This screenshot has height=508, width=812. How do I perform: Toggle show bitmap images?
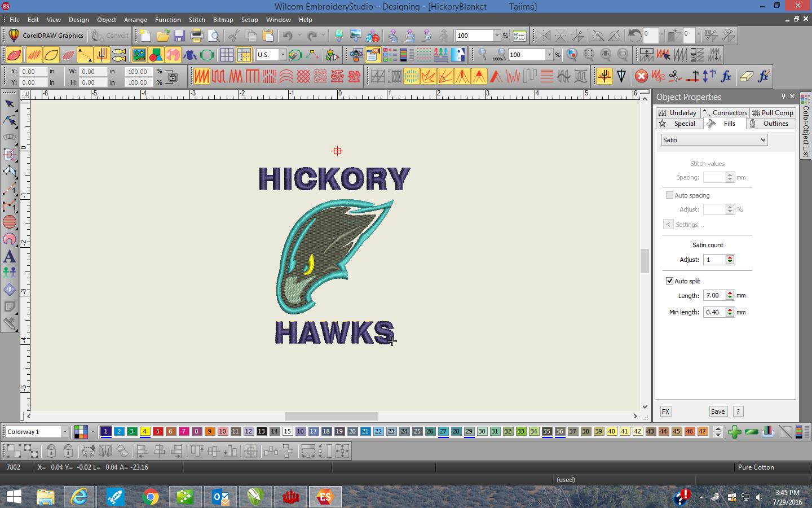[139, 55]
